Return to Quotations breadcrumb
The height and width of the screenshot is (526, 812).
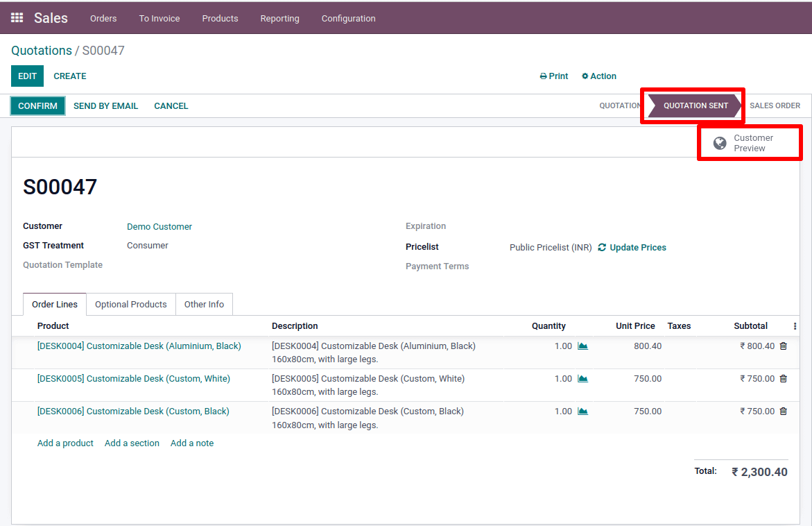pyautogui.click(x=42, y=50)
